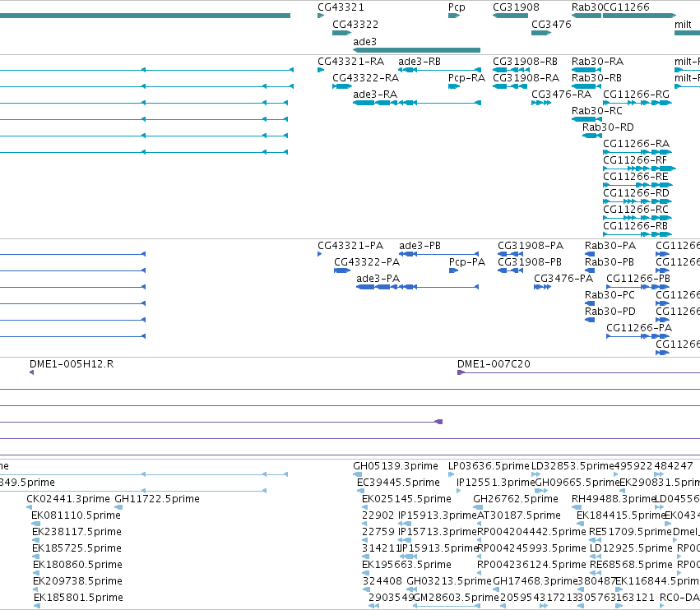Click the Rab30-PD protein
Viewport: 700px width, 610px height.
click(x=590, y=320)
